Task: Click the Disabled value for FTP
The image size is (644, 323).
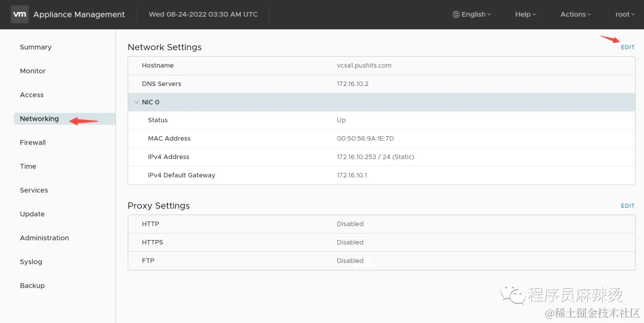Action: tap(351, 261)
